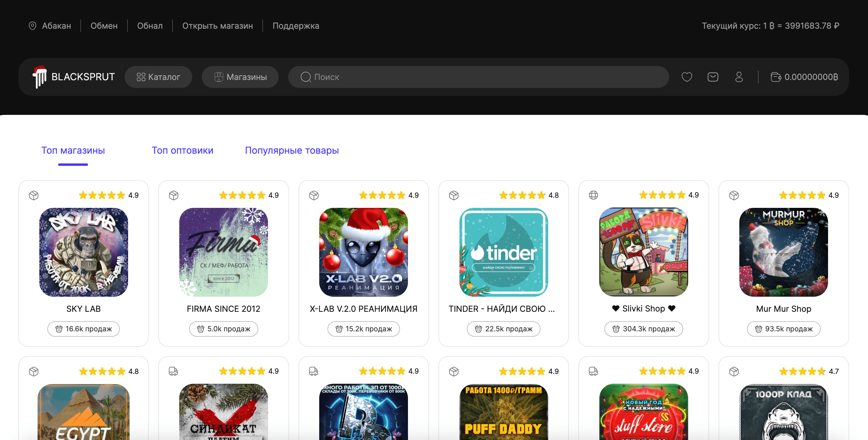This screenshot has width=868, height=440.
Task: Click the BLACKSPRUT logo
Action: (x=73, y=77)
